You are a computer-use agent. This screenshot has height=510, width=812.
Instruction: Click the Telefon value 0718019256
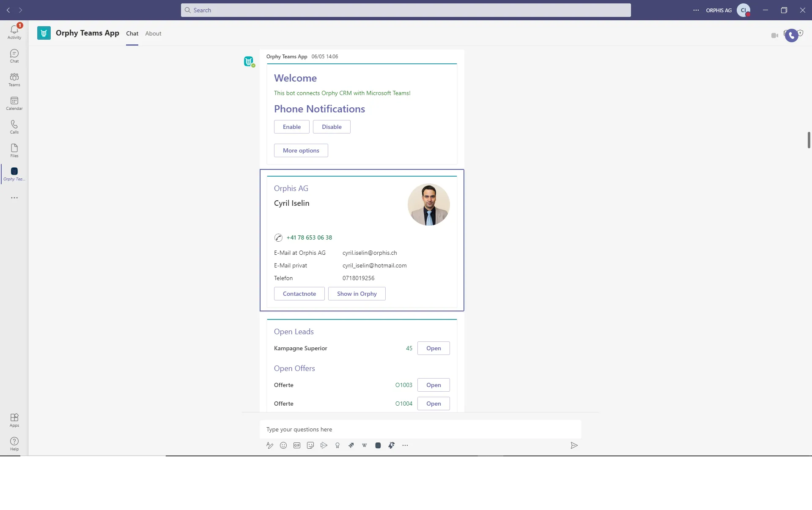point(359,278)
